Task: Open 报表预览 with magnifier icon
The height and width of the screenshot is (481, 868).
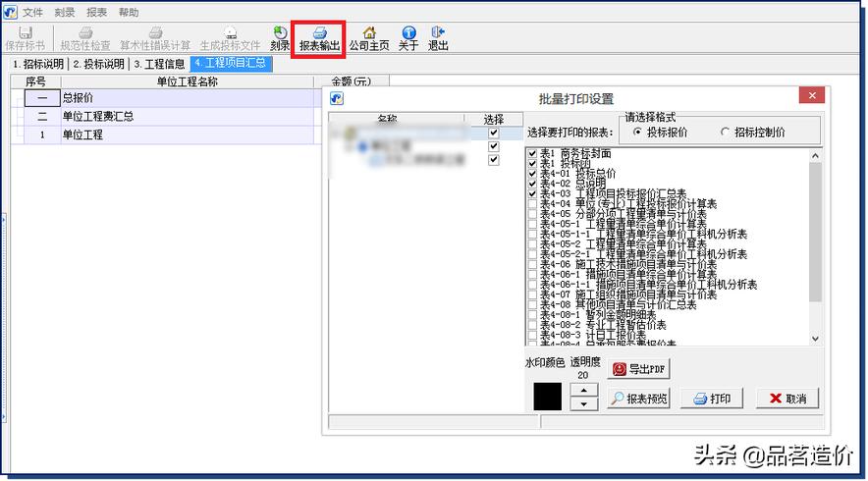Action: tap(639, 399)
